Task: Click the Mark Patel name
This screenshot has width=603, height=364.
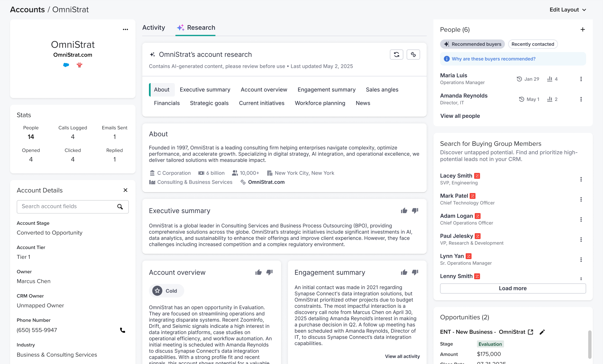Action: point(454,196)
